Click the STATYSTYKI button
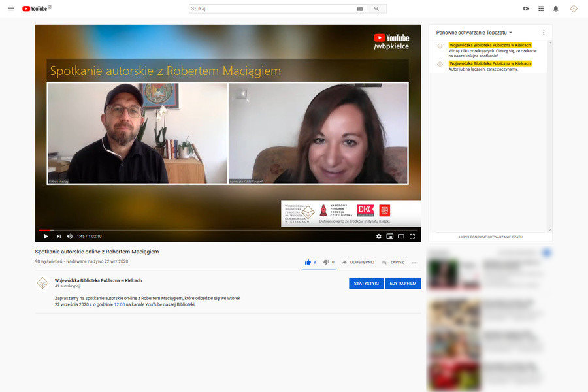This screenshot has height=392, width=588. pyautogui.click(x=366, y=284)
